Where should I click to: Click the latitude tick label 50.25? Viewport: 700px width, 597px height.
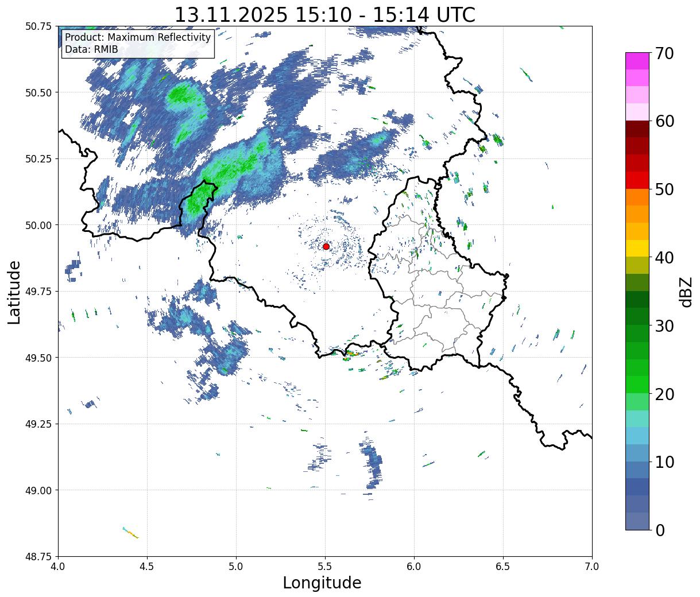pyautogui.click(x=38, y=159)
